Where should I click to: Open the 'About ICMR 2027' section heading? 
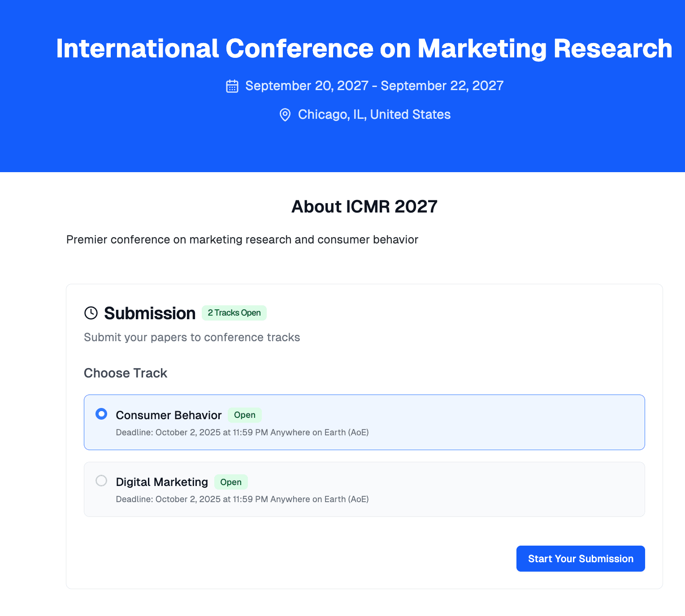(364, 207)
